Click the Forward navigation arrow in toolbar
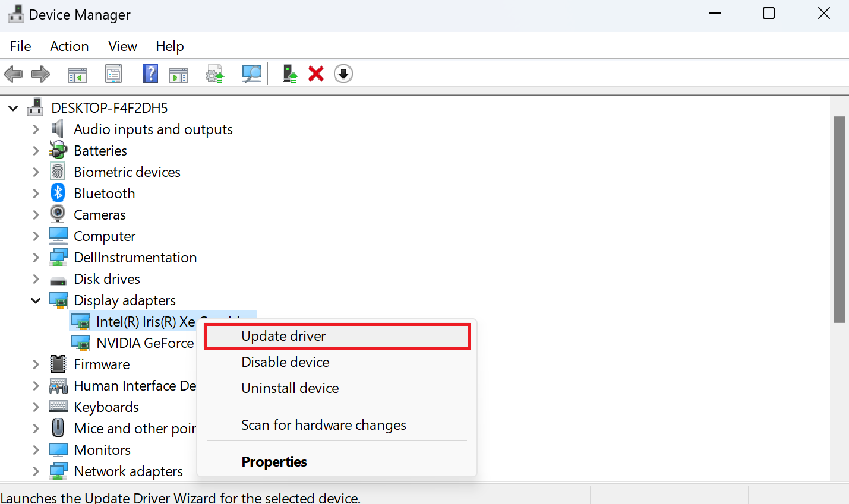This screenshot has height=504, width=849. pos(40,74)
